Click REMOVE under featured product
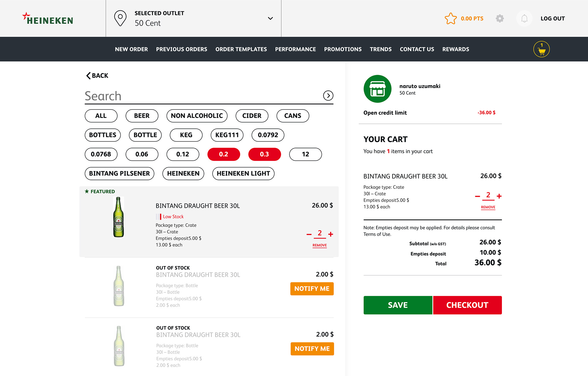588x376 pixels. (x=320, y=245)
